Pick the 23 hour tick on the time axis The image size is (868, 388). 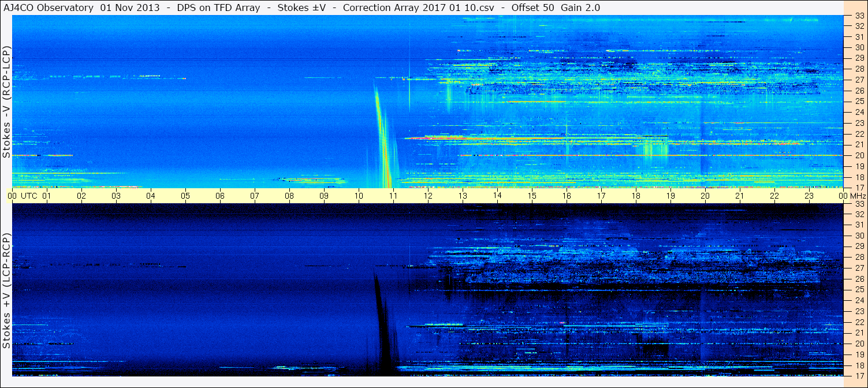[809, 196]
